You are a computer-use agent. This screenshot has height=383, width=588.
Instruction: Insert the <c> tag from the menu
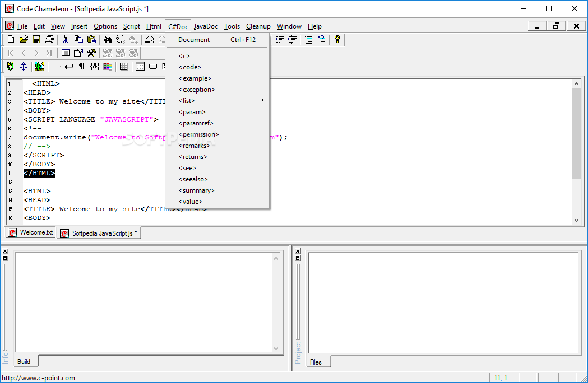[x=217, y=56]
